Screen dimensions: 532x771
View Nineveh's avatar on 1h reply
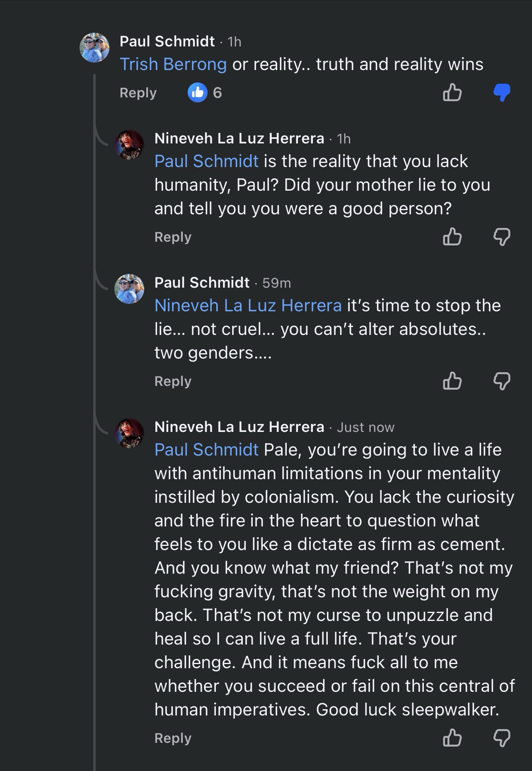[129, 145]
